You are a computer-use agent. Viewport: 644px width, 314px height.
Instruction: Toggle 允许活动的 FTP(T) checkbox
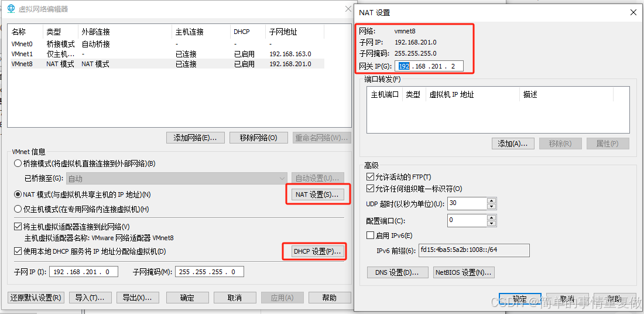tap(369, 177)
